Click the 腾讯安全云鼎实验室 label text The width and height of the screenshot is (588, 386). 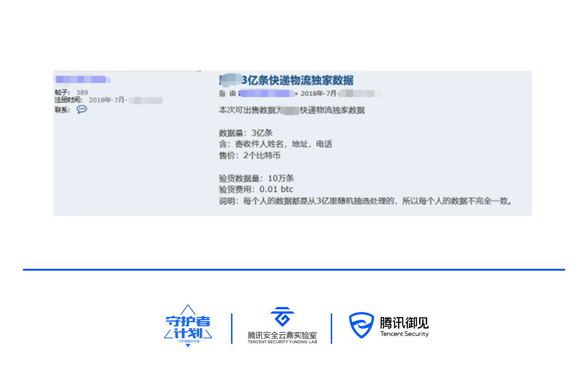coord(282,335)
